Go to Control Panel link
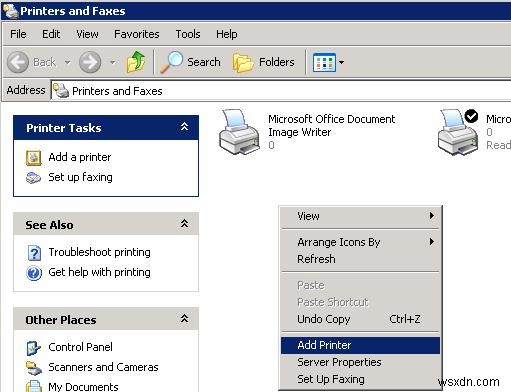 pyautogui.click(x=80, y=347)
